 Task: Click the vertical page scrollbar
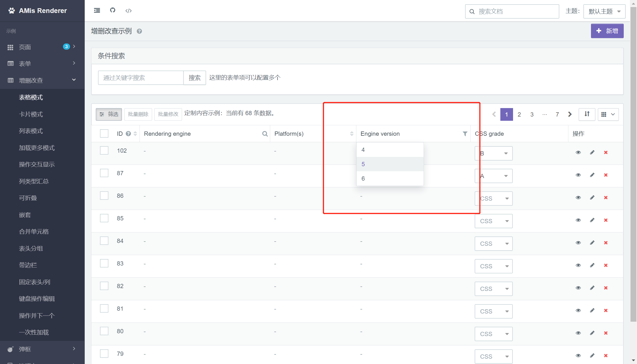click(x=634, y=164)
